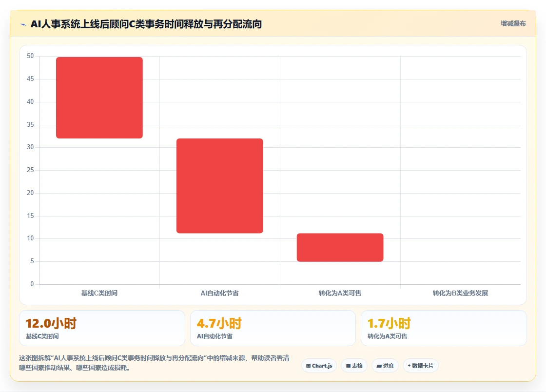Screen dimensions: 546x392
Task: Click y-axis tick label 35
Action: [30, 125]
